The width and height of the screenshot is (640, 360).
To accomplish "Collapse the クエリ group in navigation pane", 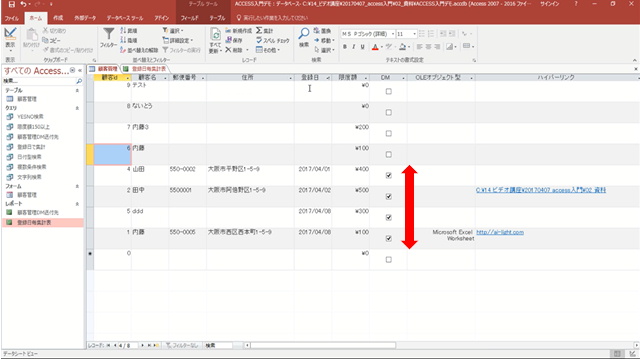I will 77,108.
